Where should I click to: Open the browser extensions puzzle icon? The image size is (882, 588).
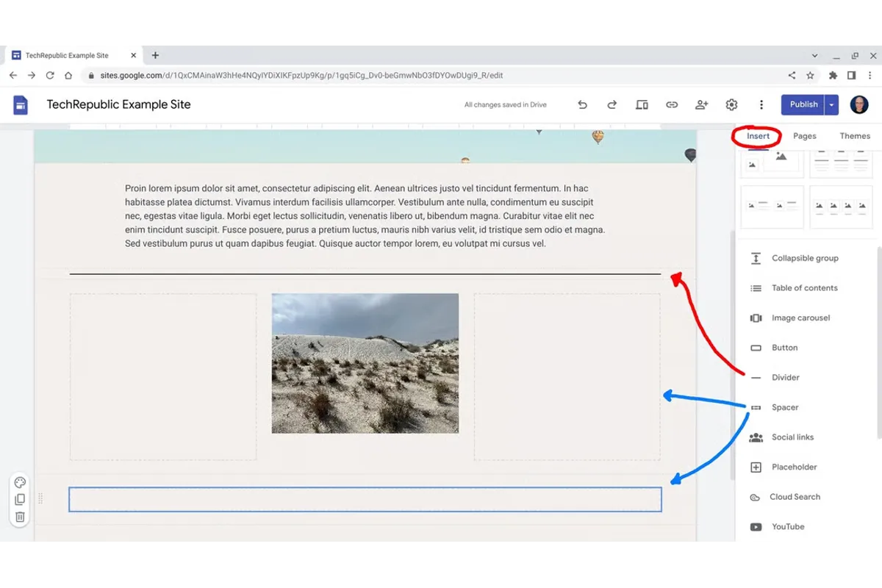click(x=833, y=75)
